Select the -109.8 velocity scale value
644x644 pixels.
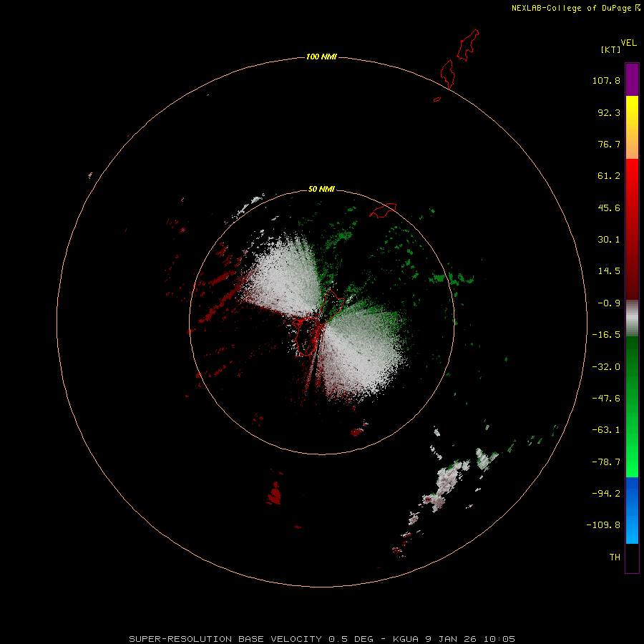pos(603,525)
